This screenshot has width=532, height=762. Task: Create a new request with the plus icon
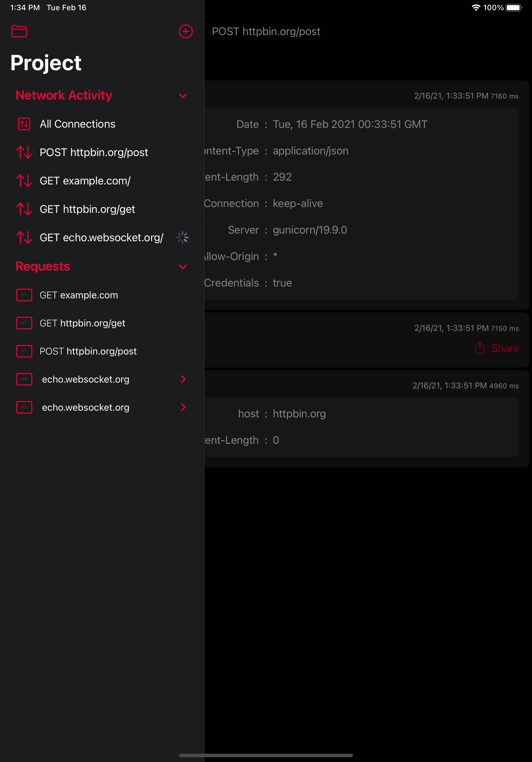(186, 32)
